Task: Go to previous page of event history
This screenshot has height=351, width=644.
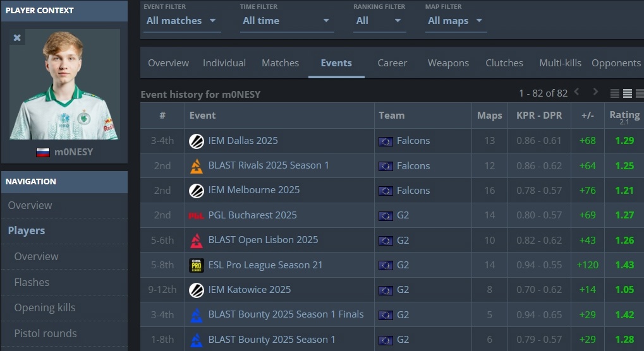Action: (576, 92)
